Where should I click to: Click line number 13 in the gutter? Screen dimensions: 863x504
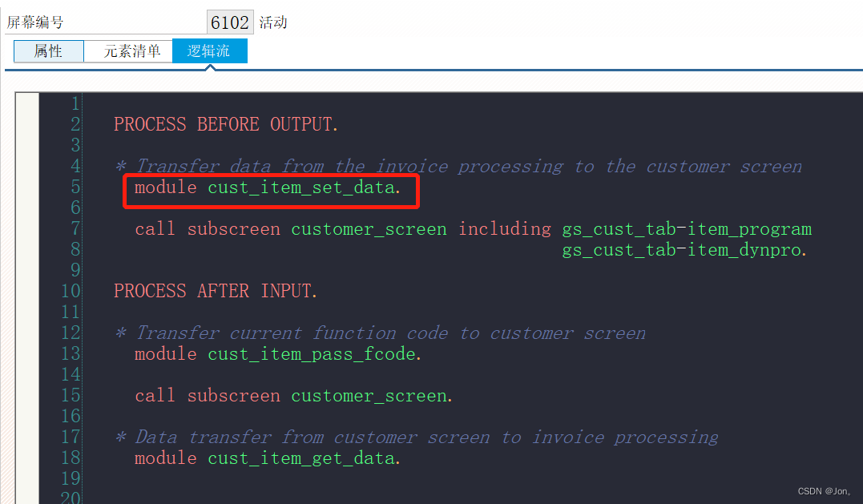click(x=71, y=354)
